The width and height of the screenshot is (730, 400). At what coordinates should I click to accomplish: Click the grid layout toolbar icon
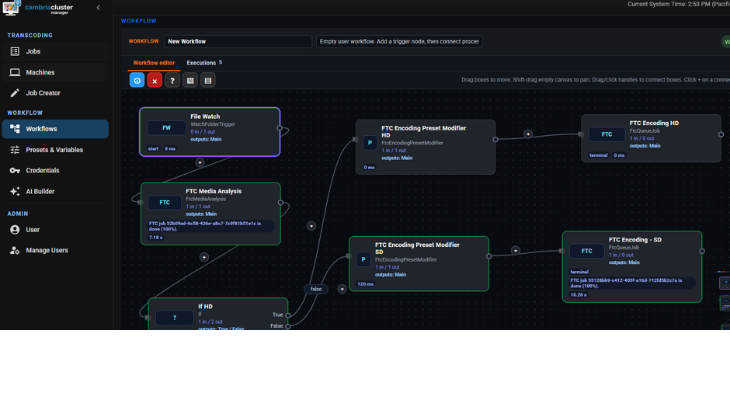tap(190, 81)
